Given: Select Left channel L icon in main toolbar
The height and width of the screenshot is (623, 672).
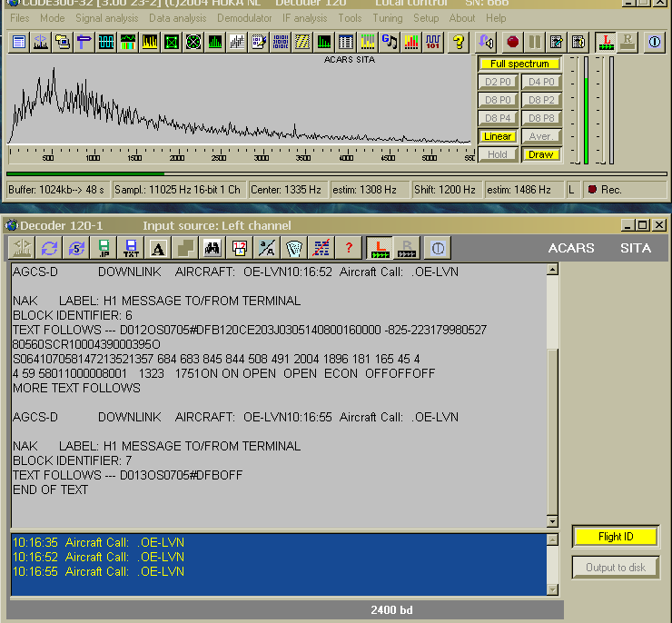Looking at the screenshot, I should click(606, 42).
